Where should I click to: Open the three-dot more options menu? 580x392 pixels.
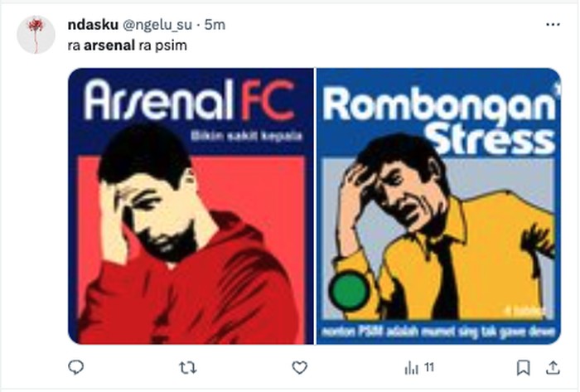point(553,25)
